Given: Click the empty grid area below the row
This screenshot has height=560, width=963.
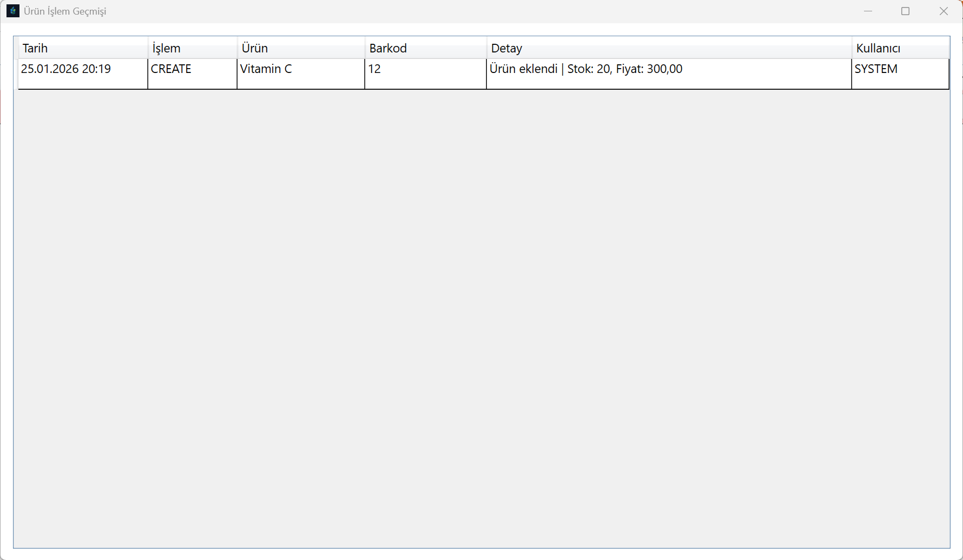Looking at the screenshot, I should [x=481, y=319].
